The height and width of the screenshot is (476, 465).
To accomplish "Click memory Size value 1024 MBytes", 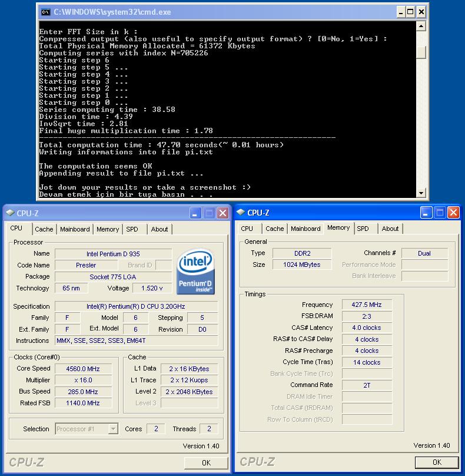I will pyautogui.click(x=302, y=265).
